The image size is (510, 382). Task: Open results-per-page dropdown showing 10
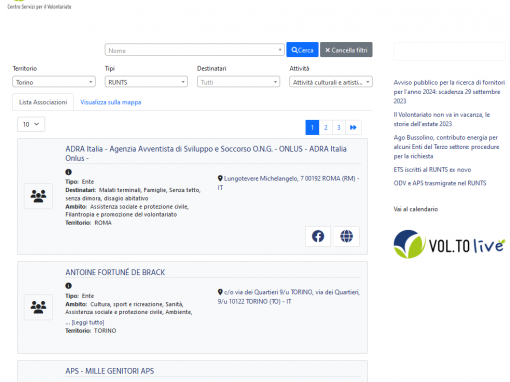click(x=31, y=124)
